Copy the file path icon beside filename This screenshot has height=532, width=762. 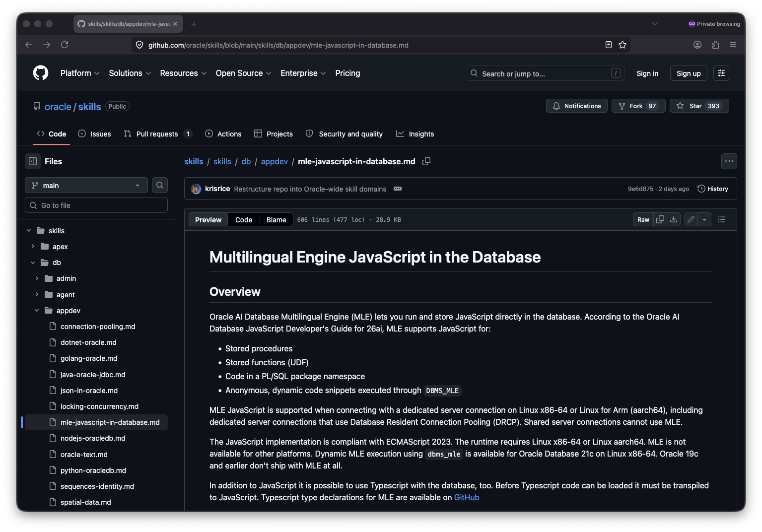426,161
